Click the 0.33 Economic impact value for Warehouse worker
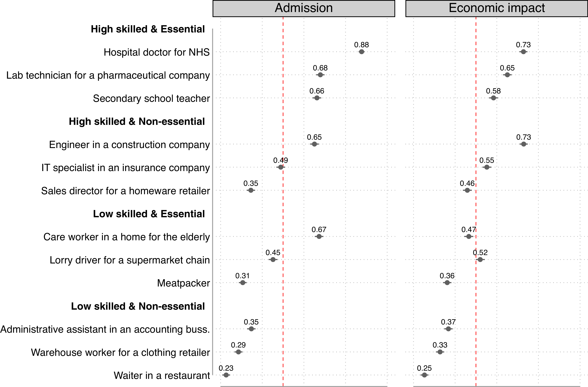 pos(440,345)
